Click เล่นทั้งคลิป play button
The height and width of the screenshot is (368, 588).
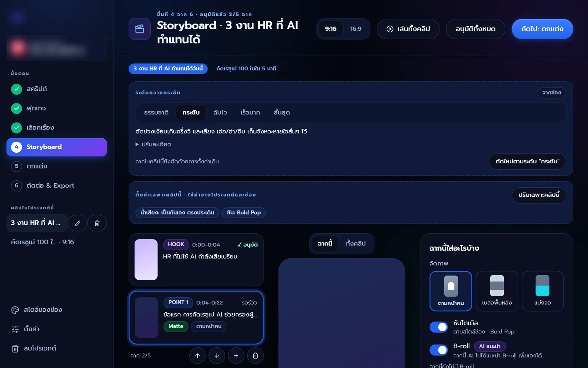point(408,29)
